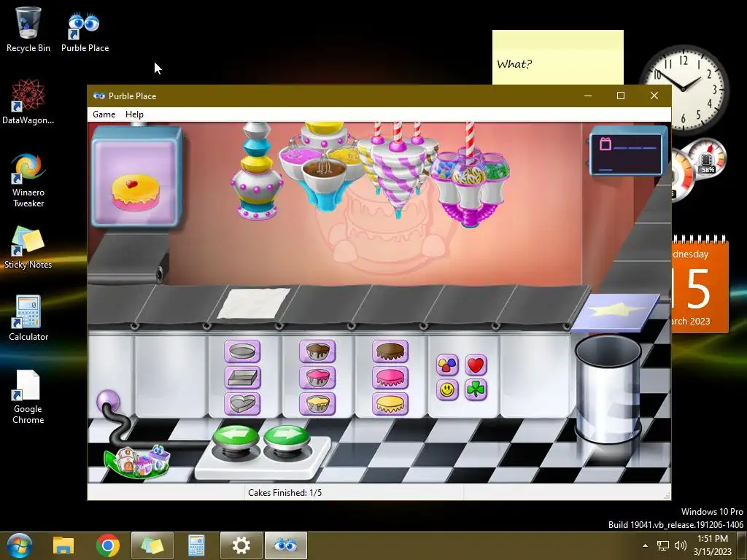Screen dimensions: 747x560
Task: Click the star shipping box platform
Action: (x=616, y=312)
